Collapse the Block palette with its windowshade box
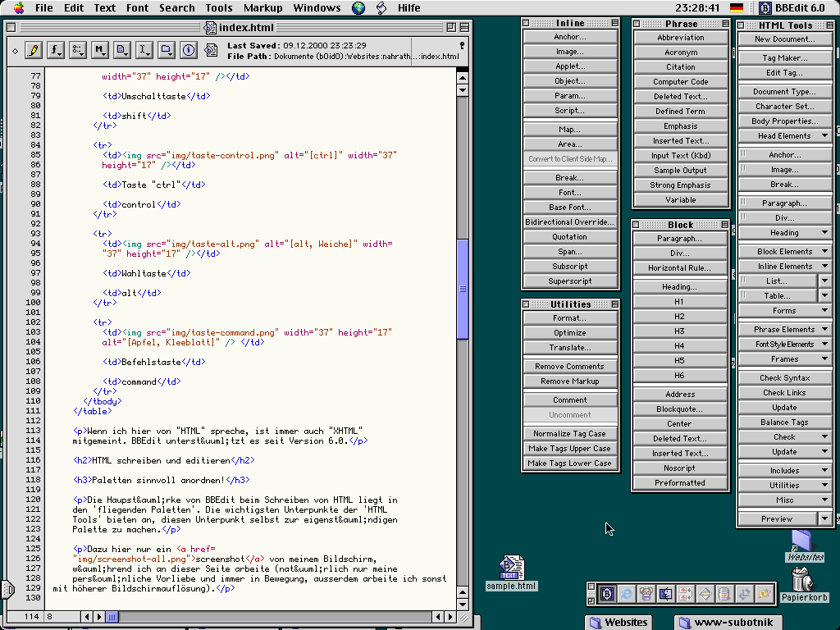Screen dimensions: 840x630 pyautogui.click(x=725, y=225)
